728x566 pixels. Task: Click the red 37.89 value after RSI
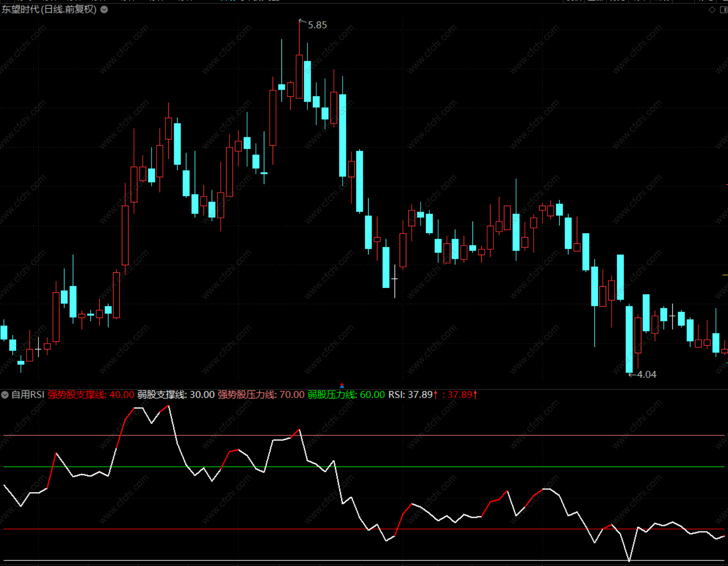(x=460, y=395)
